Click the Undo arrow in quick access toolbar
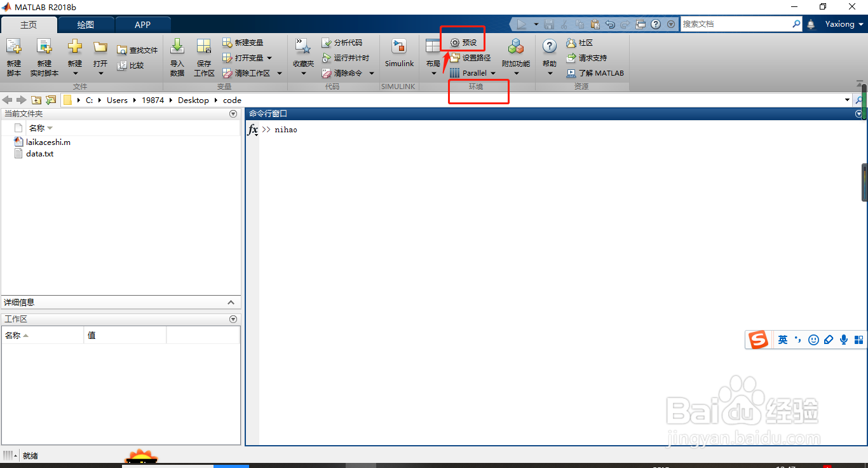This screenshot has height=468, width=868. [610, 24]
